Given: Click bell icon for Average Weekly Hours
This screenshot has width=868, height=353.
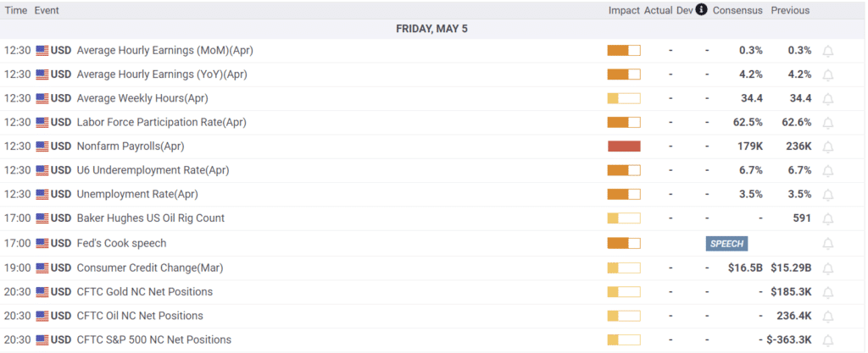Looking at the screenshot, I should 828,99.
